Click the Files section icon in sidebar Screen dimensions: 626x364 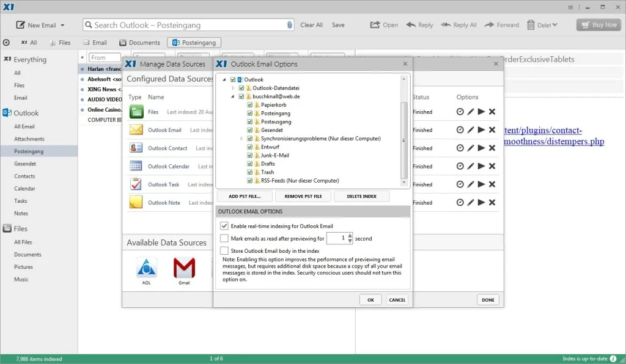point(7,228)
